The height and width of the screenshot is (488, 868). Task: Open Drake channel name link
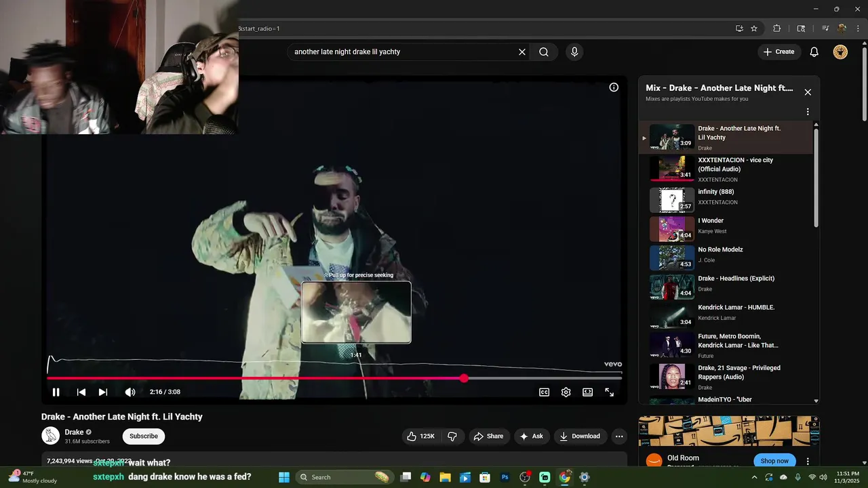[74, 432]
